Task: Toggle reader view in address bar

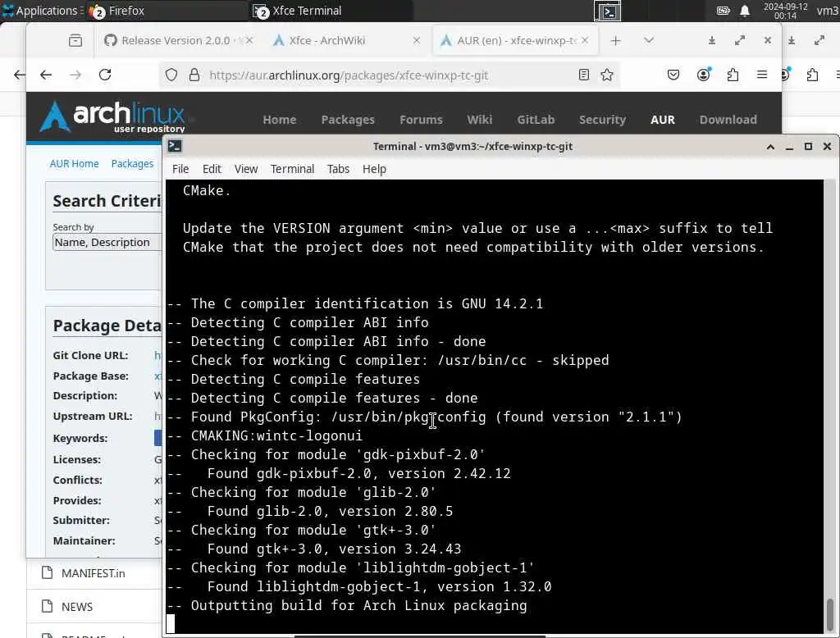Action: click(x=584, y=75)
